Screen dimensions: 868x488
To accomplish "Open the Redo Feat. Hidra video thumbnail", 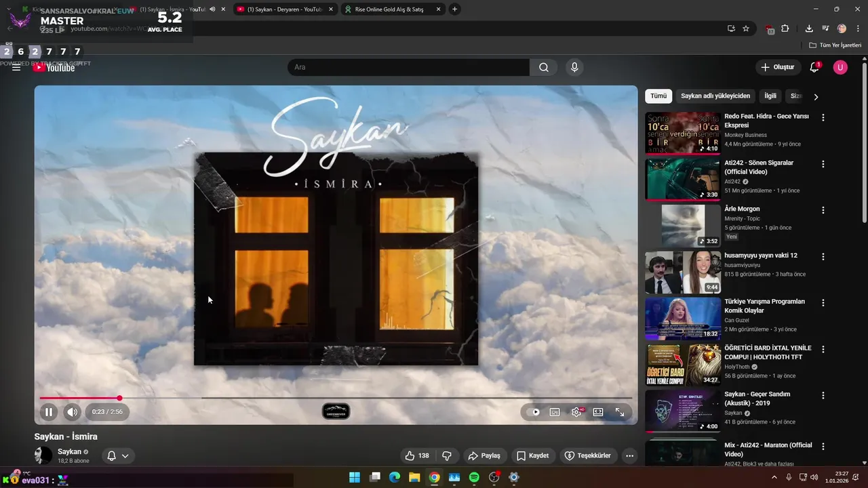I will (x=683, y=133).
